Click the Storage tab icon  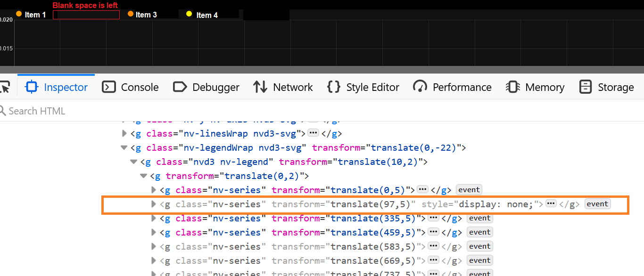(x=586, y=87)
